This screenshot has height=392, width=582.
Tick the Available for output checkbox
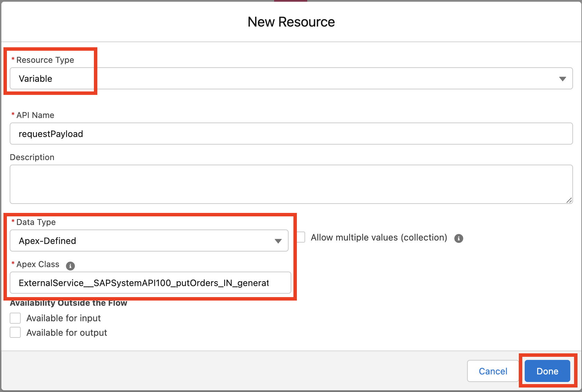[x=15, y=333]
